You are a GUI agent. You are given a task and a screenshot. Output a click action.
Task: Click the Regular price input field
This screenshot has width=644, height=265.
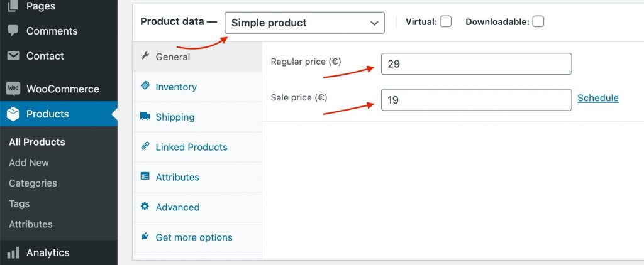[x=476, y=64]
